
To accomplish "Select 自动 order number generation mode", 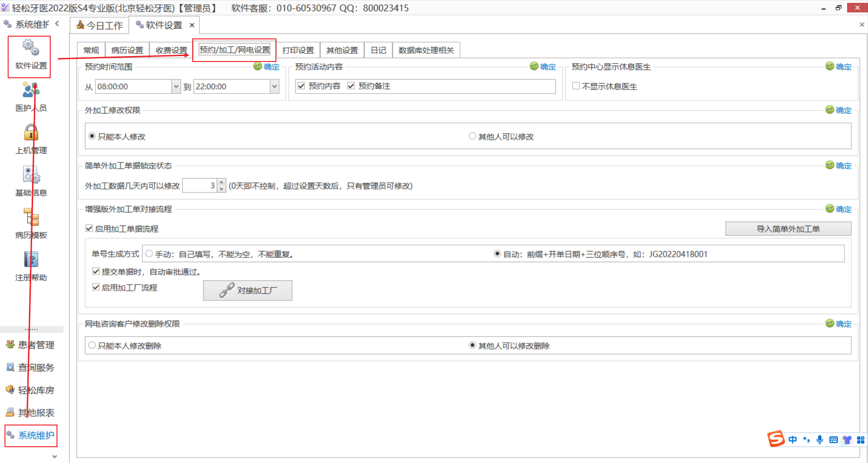I will [497, 254].
